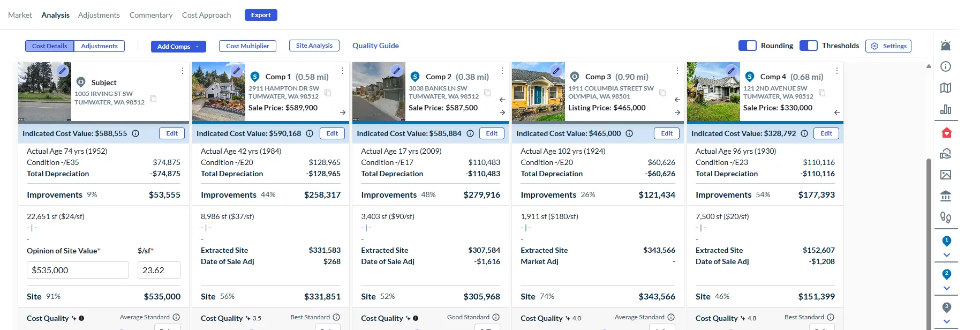Open the Comp 4 three-dot menu
Image resolution: width=980 pixels, height=330 pixels.
point(836,71)
